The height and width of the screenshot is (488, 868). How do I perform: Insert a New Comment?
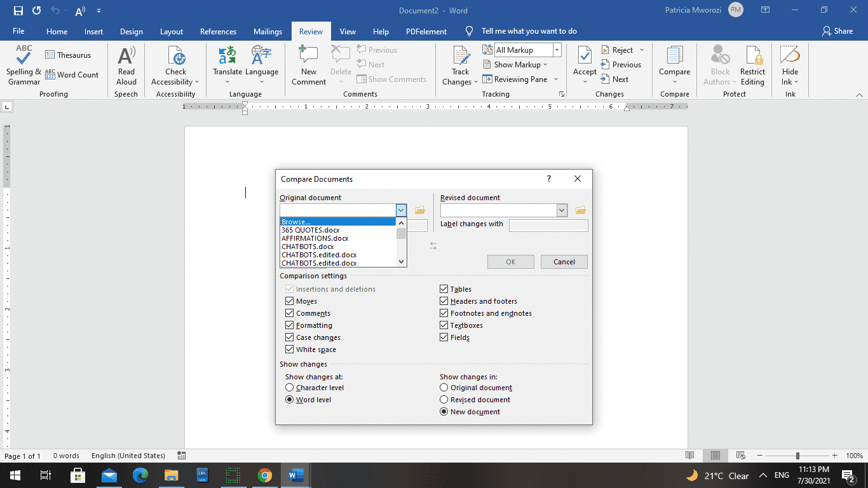(308, 65)
